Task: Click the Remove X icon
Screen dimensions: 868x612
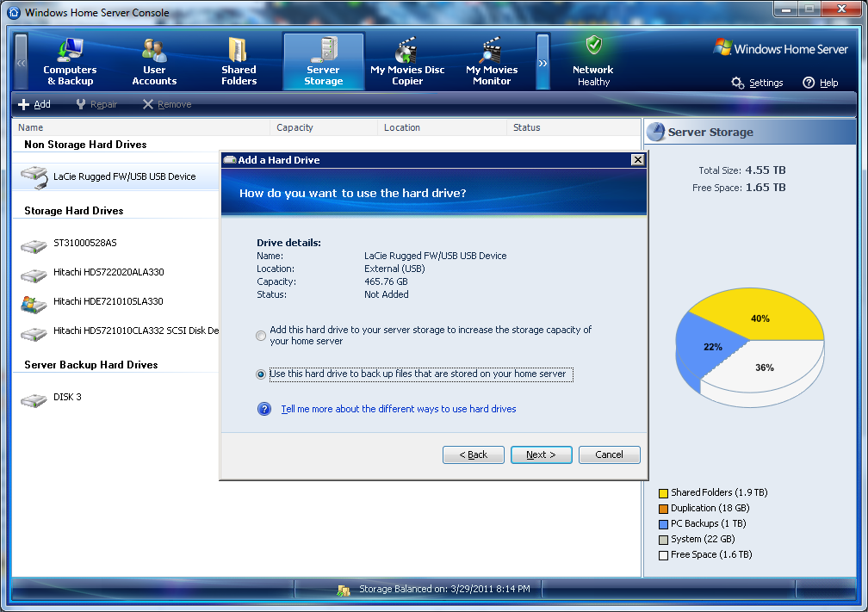Action: (x=148, y=104)
